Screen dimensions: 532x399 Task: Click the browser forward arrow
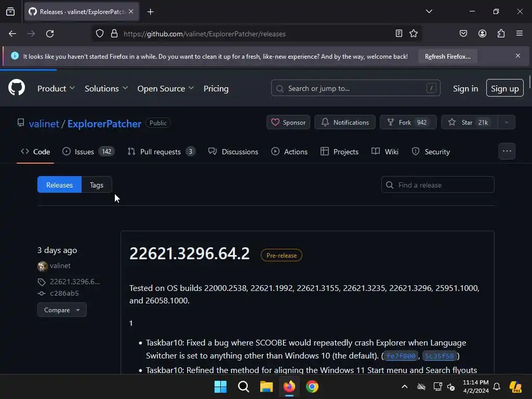click(31, 34)
